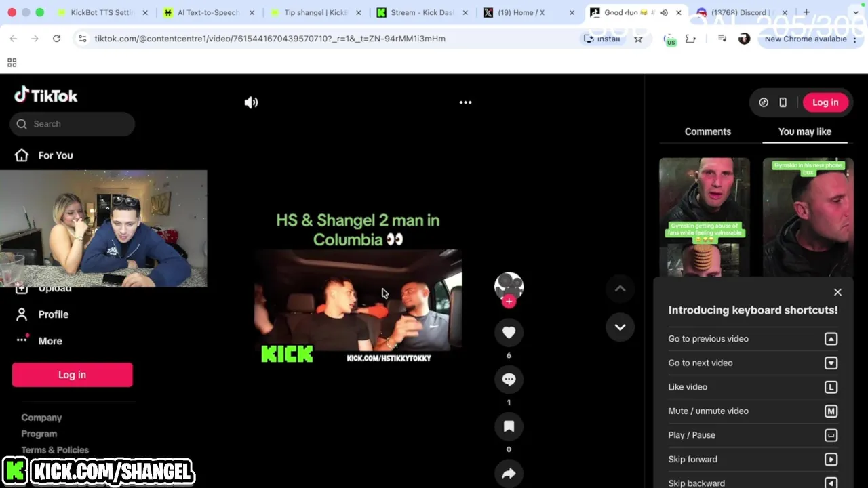
Task: Open creator's profile avatar
Action: (x=509, y=285)
